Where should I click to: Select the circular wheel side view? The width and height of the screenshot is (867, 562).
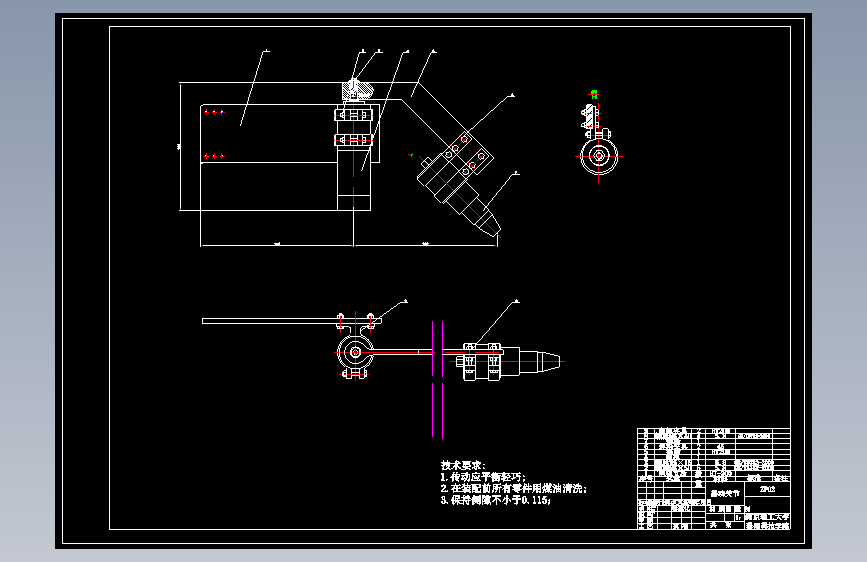tap(599, 156)
